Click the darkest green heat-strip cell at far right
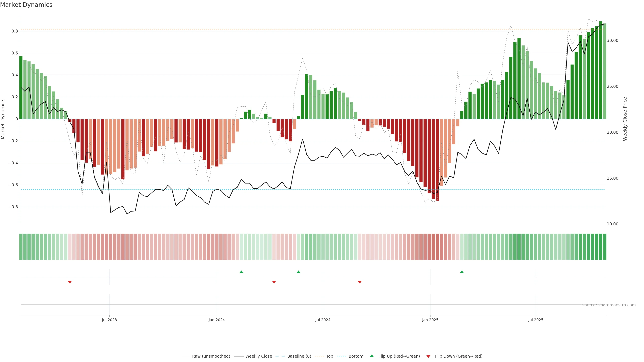Viewport: 644px width, 362px height. coord(604,247)
